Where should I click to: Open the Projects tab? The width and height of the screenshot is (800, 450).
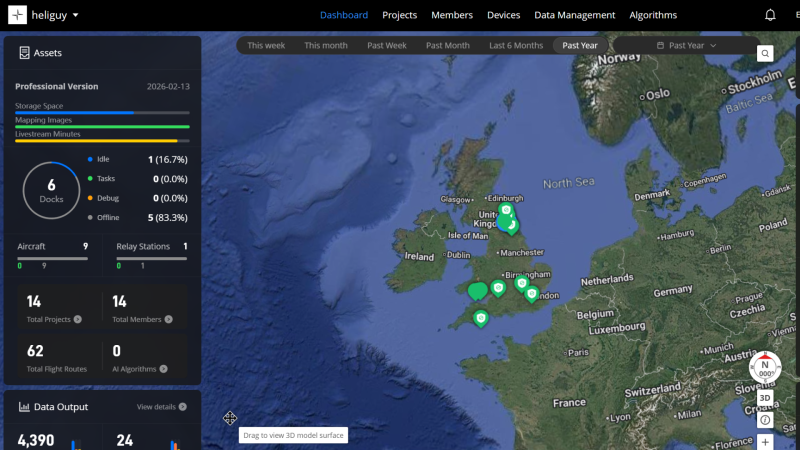(399, 15)
